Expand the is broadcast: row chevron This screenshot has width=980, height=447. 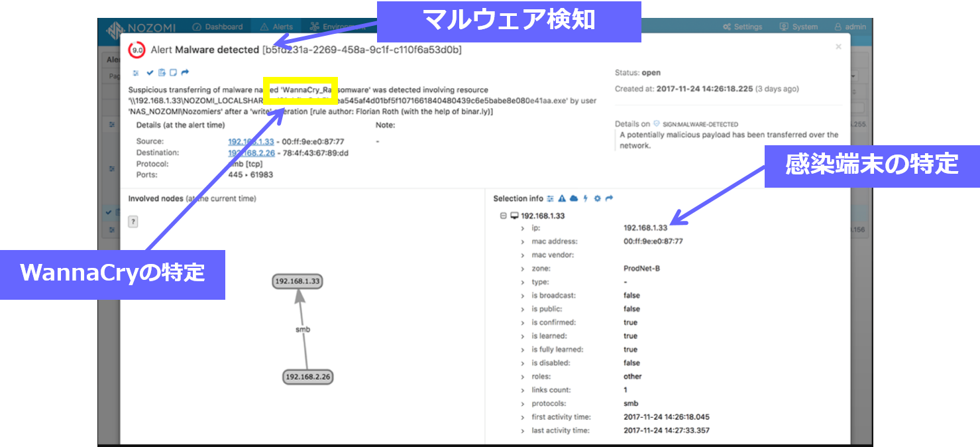(522, 296)
